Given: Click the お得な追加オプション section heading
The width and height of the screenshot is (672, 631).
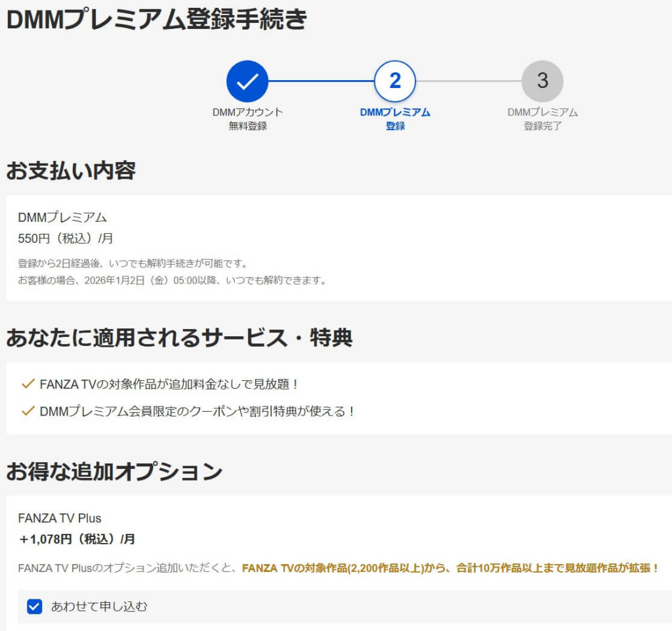Looking at the screenshot, I should [x=114, y=471].
